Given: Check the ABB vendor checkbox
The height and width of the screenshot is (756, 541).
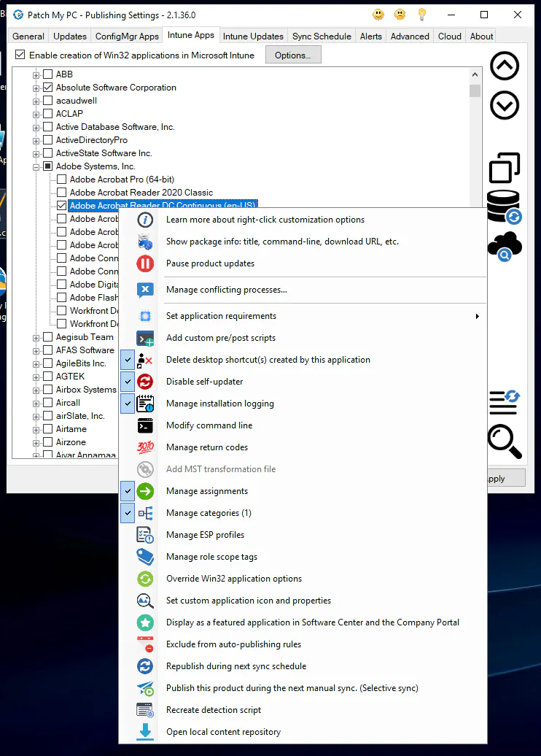Looking at the screenshot, I should coord(47,74).
